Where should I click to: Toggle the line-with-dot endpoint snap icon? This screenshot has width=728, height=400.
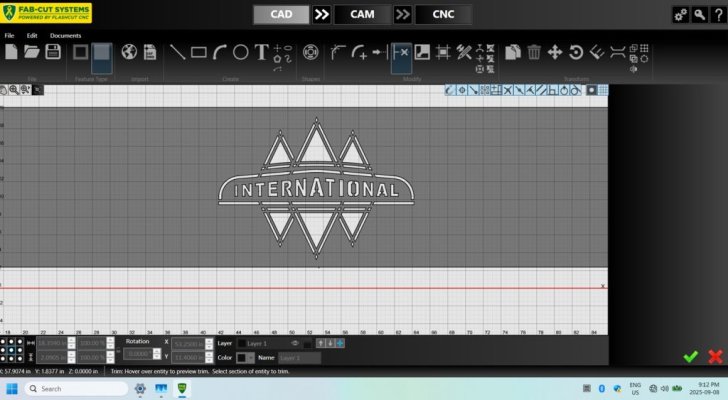[x=473, y=90]
